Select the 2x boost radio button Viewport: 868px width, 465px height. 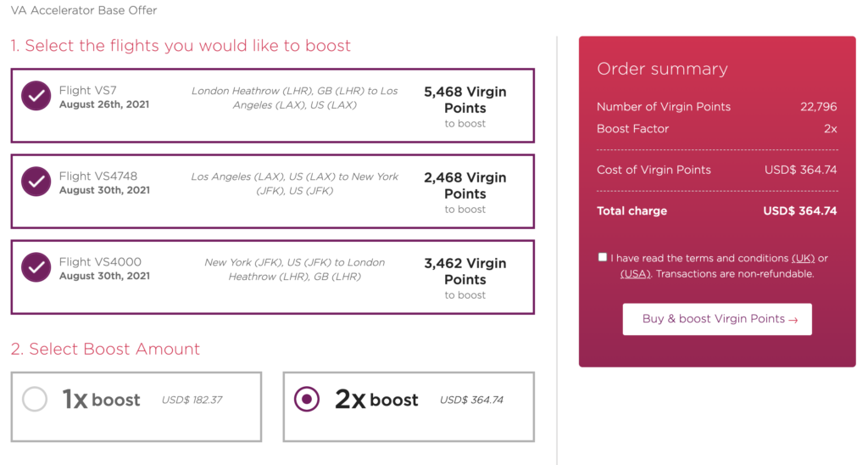[x=307, y=399]
